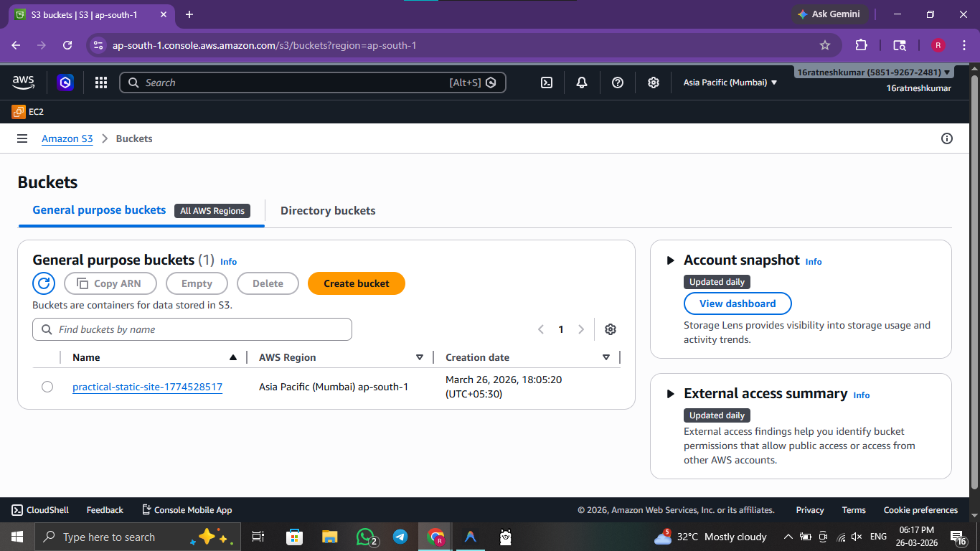
Task: Focus the Find buckets by name field
Action: point(192,329)
